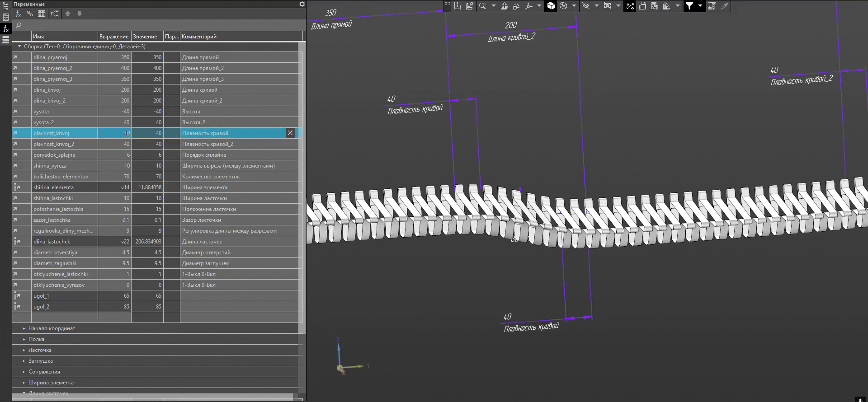The width and height of the screenshot is (868, 402).
Task: Open the variables table icon in panel toolbar
Action: click(x=42, y=14)
